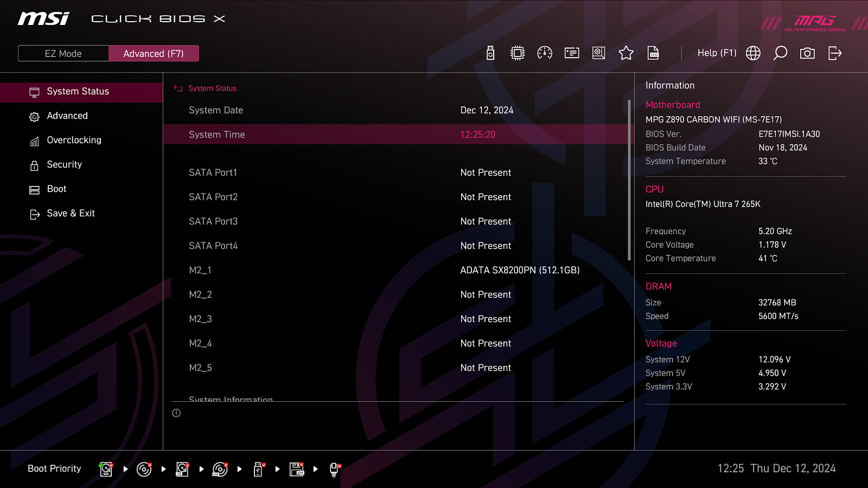
Task: Select first boot device hard disk icon
Action: 106,469
